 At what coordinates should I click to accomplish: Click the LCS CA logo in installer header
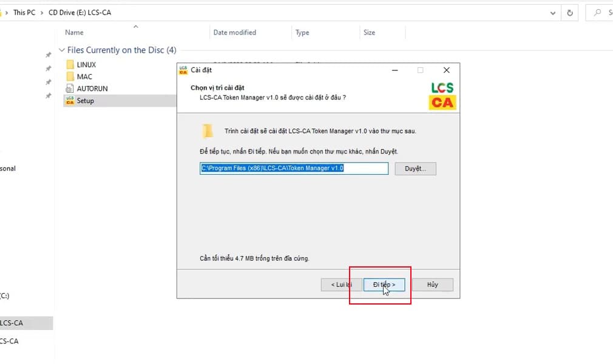click(442, 95)
